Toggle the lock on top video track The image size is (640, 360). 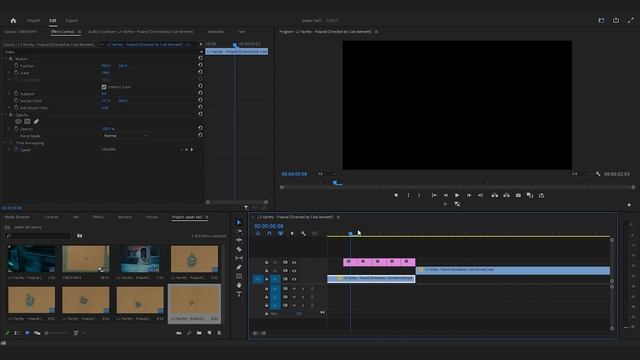pos(266,262)
